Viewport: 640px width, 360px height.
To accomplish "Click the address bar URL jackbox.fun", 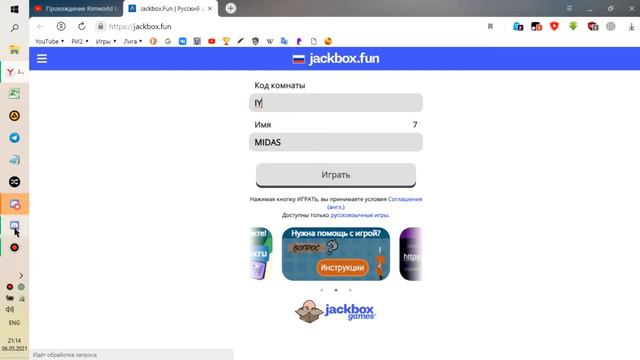I will tap(140, 27).
